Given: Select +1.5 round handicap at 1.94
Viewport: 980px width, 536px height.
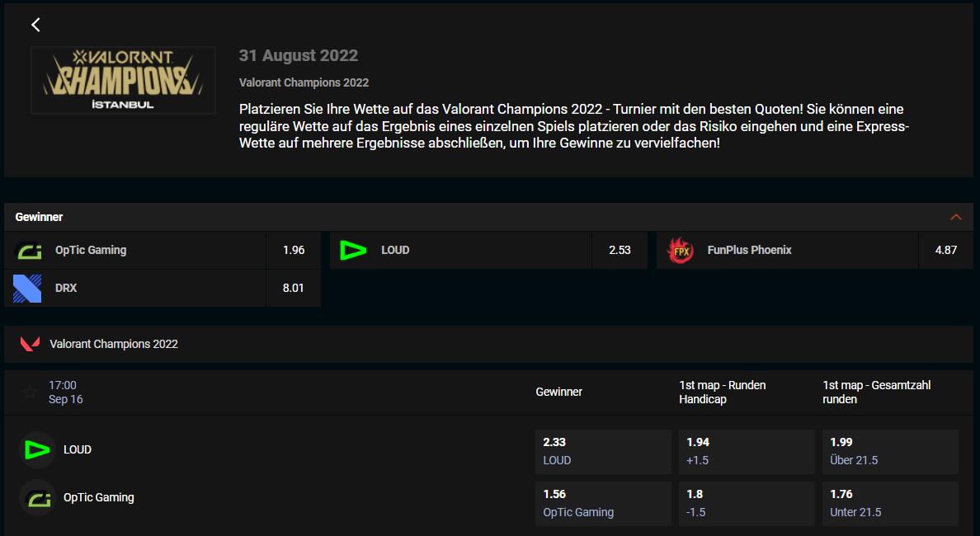Looking at the screenshot, I should (x=747, y=451).
